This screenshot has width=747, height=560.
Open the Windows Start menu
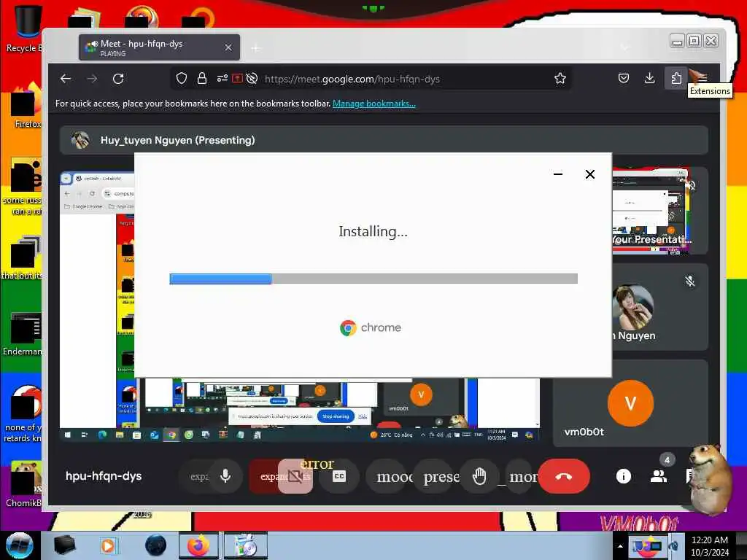pos(19,545)
